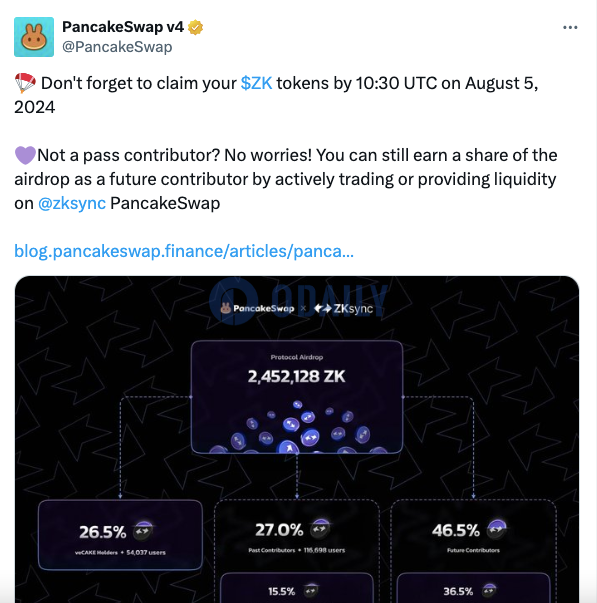Click the PancakeSwap bunny profile avatar
The height and width of the screenshot is (603, 597).
[x=34, y=37]
